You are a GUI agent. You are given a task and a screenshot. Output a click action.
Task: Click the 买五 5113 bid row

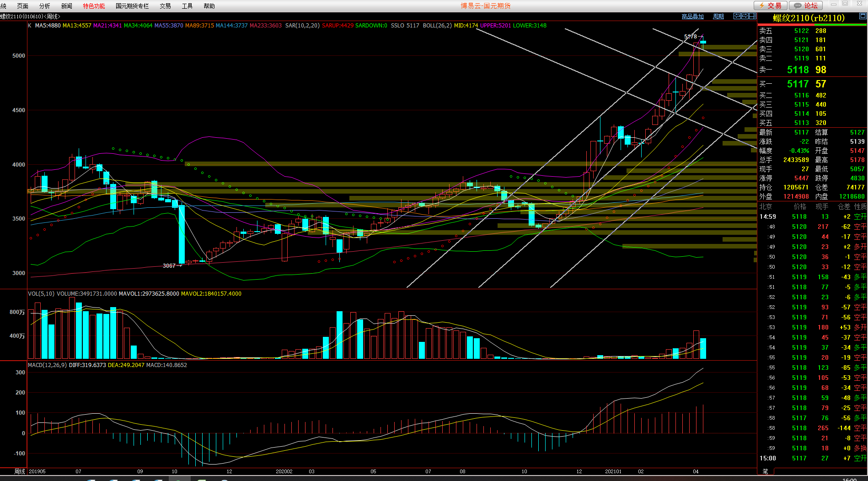(812, 123)
